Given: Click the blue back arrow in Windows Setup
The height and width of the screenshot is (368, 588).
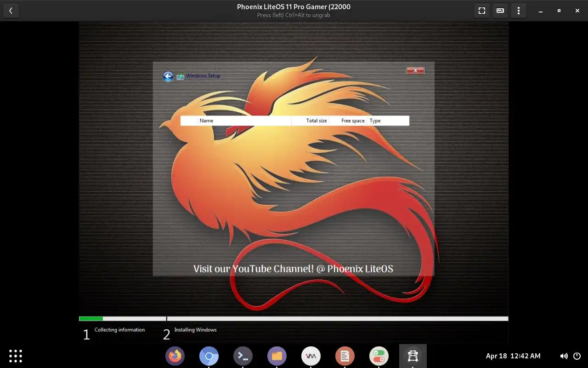Looking at the screenshot, I should (168, 76).
